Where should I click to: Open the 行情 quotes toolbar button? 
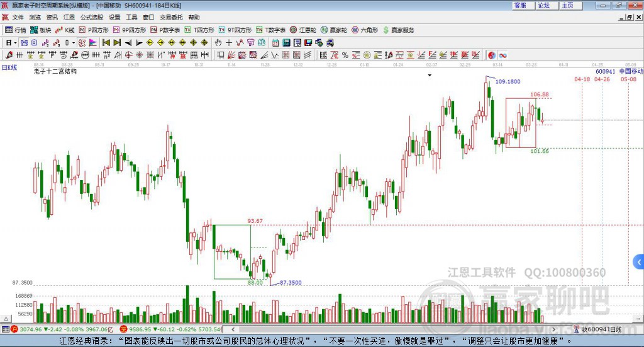(16, 30)
